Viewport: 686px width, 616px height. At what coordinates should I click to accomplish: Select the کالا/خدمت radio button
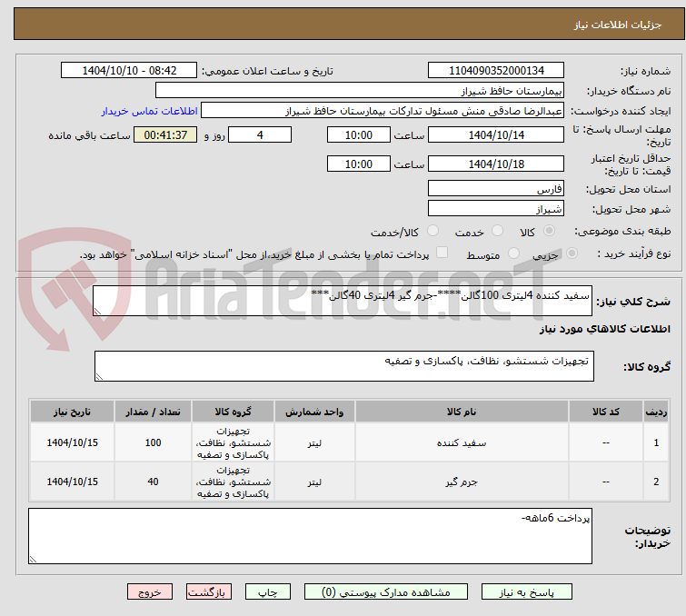pos(432,231)
